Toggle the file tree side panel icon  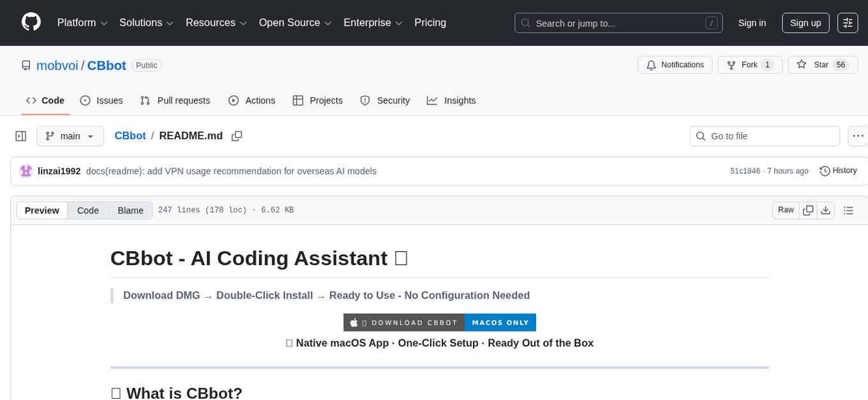(x=20, y=135)
